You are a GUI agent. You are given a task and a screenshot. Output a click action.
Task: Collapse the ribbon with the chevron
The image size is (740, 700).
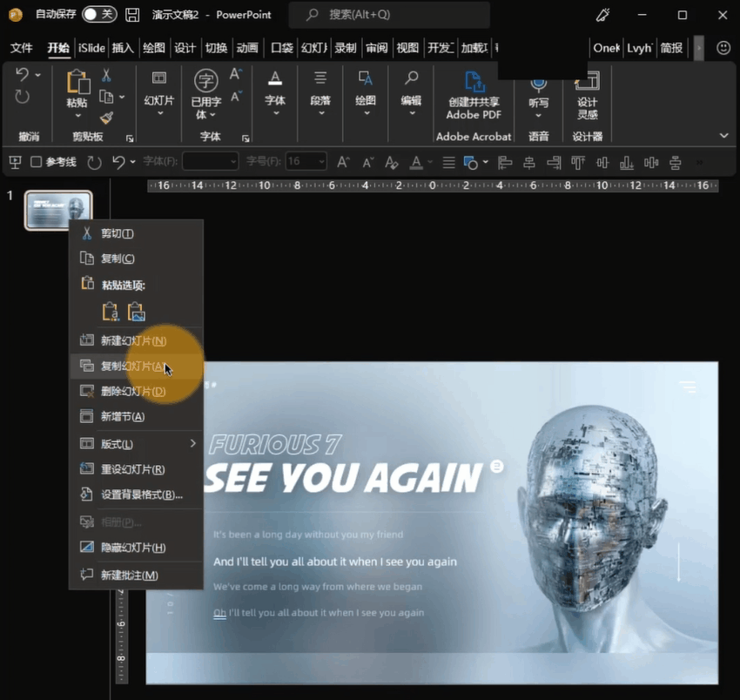tap(723, 136)
